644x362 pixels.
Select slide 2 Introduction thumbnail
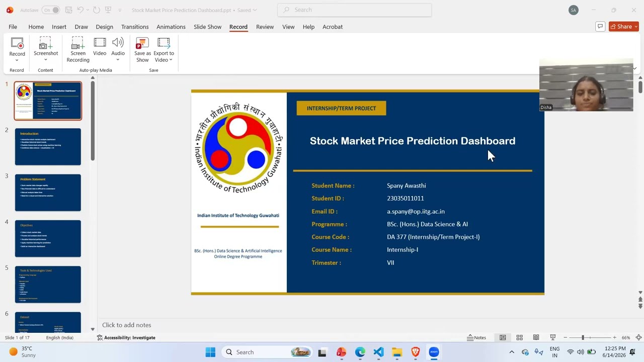(48, 147)
